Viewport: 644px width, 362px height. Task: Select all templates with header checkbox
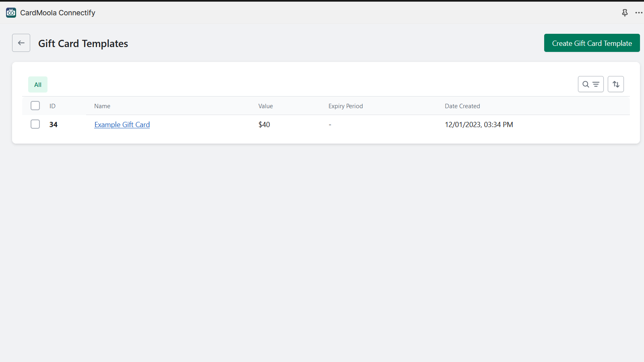tap(35, 106)
